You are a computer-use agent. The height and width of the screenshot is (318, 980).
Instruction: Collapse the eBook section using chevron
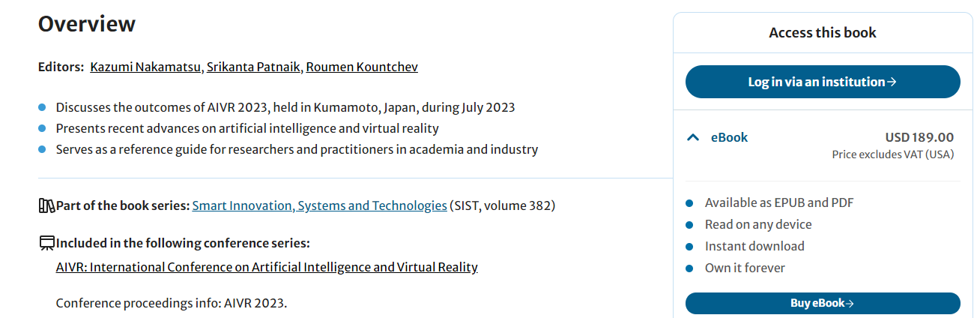[x=693, y=137]
